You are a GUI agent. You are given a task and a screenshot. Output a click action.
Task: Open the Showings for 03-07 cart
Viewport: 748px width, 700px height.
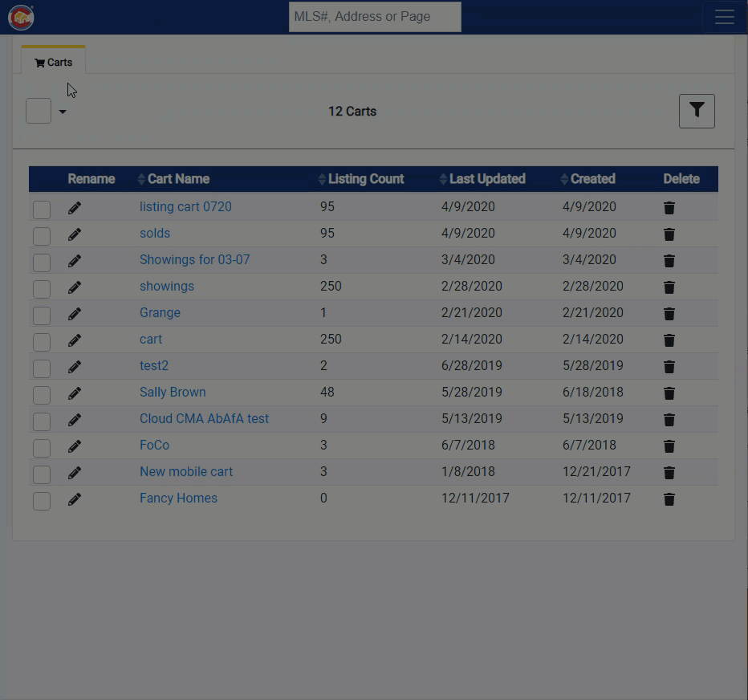click(x=194, y=260)
